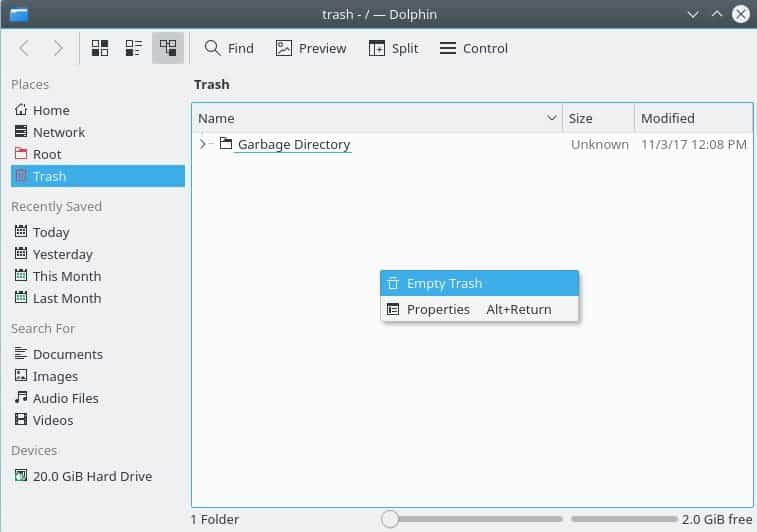Switch to Icons view mode

tap(100, 48)
